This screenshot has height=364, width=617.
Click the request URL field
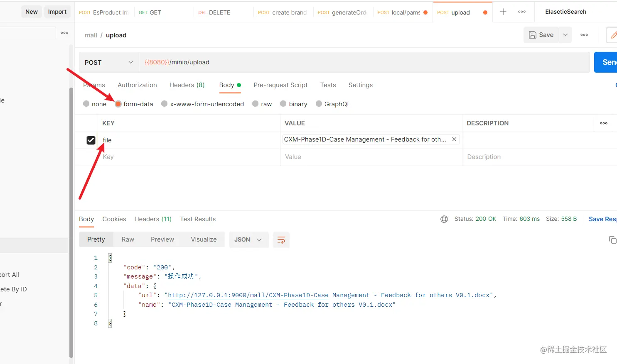(x=364, y=62)
